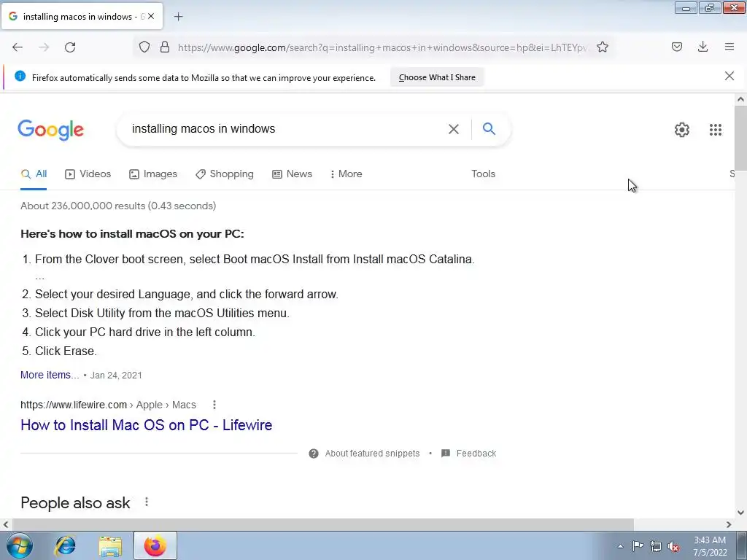This screenshot has height=560, width=747.
Task: Click the taskbar clock showing 3:43 AM
Action: pyautogui.click(x=710, y=546)
